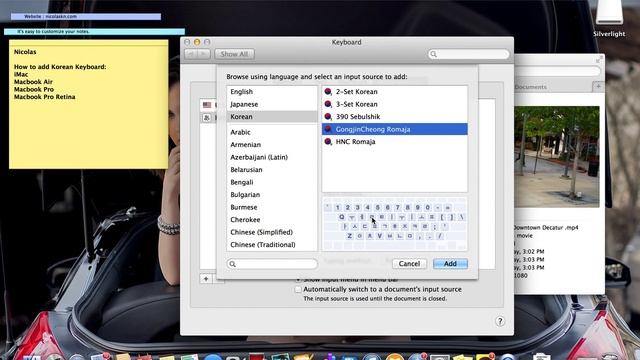Click the Downtown Decatur video thumbnail
This screenshot has height=360, width=640.
(x=557, y=157)
